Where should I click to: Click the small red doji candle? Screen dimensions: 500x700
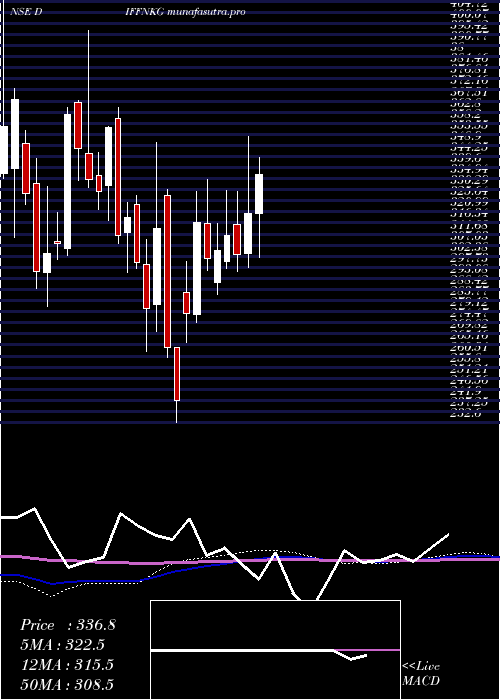click(x=57, y=242)
